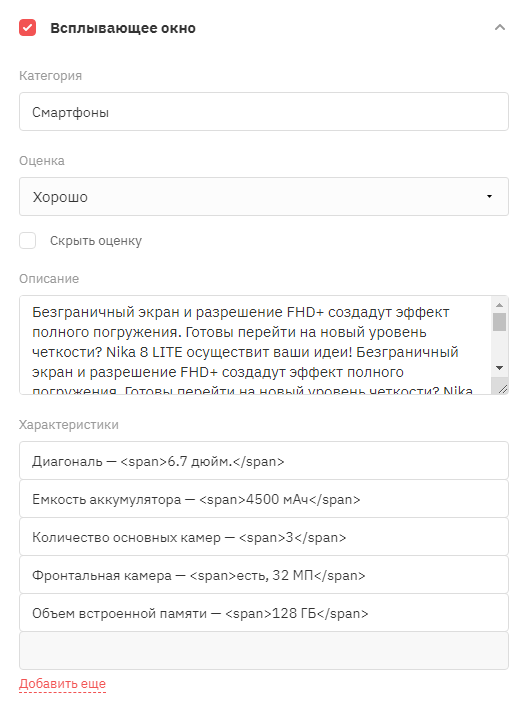Click the Емкость аккумулятора characteristic field
525x720 pixels.
point(264,499)
